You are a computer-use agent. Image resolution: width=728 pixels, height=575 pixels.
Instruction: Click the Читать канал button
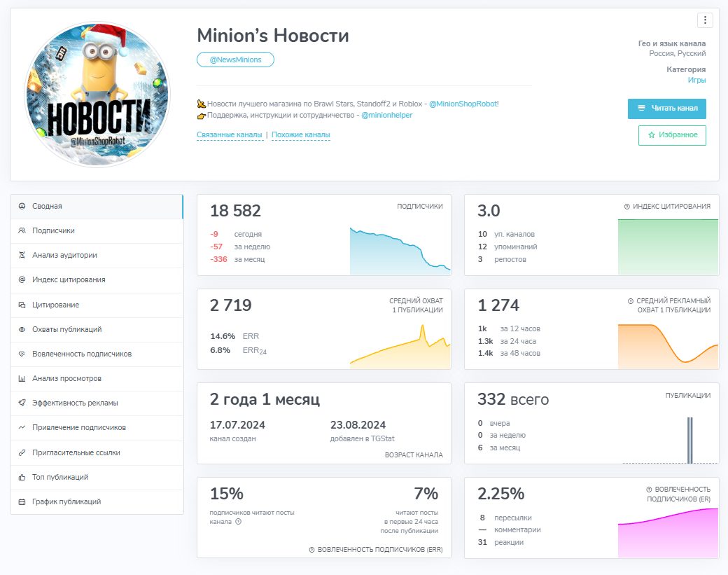(x=666, y=109)
